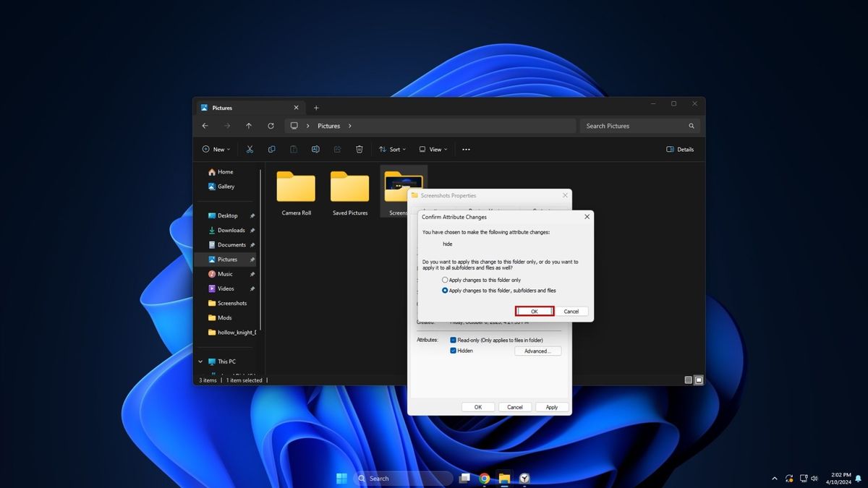Uncheck the Hidden attribute checkbox
Viewport: 868px width, 488px height.
pos(451,351)
